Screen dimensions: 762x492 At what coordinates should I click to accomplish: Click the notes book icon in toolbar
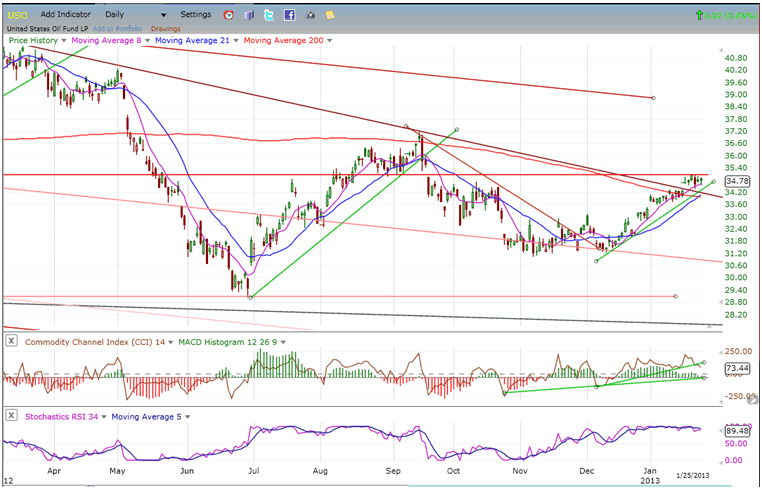tap(249, 15)
